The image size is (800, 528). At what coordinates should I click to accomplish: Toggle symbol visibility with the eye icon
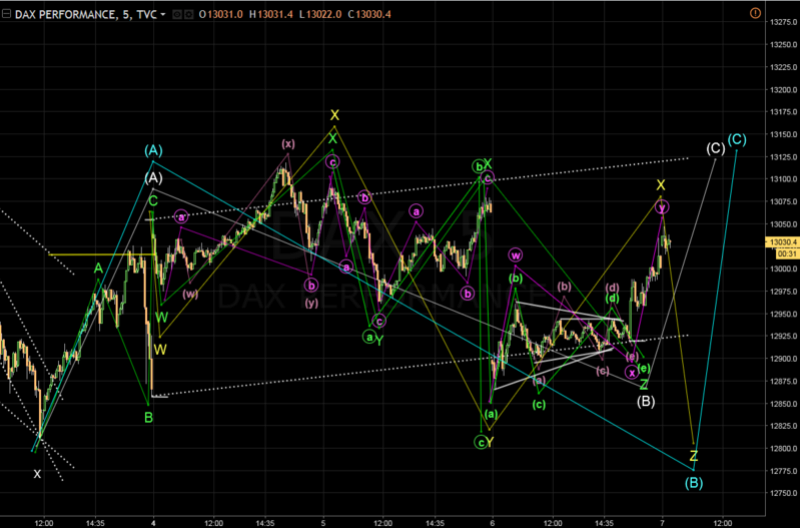point(177,14)
